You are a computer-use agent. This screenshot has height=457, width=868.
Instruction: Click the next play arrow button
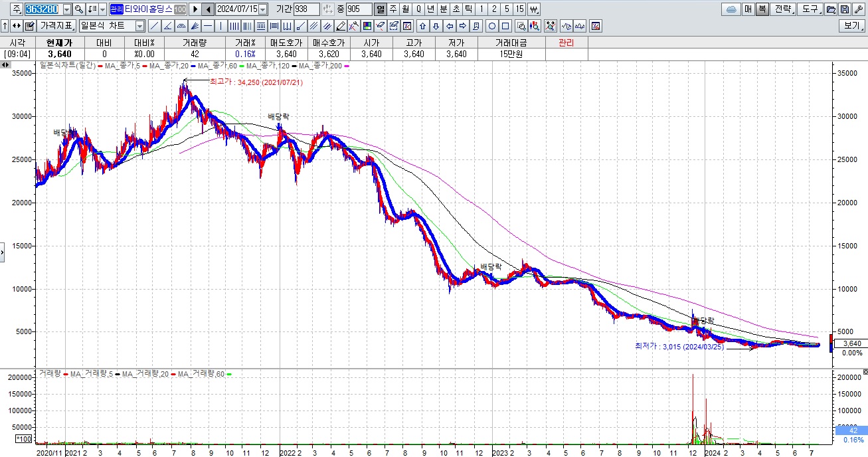point(195,9)
